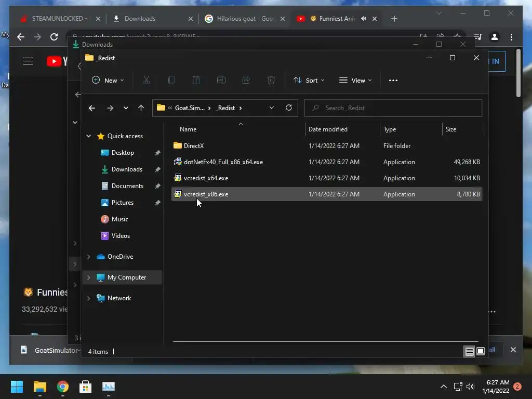Open the recent locations chevron dropdown
532x399 pixels.
[x=126, y=108]
